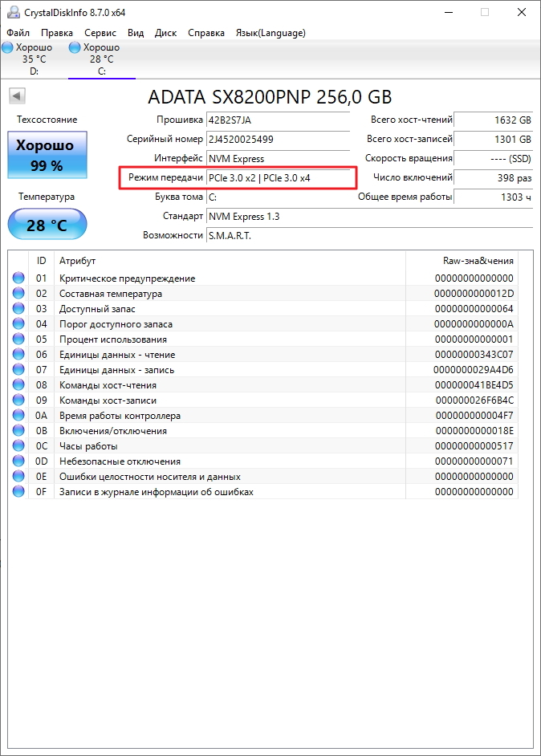This screenshot has height=756, width=541.
Task: Click the Raw-значения column header
Action: click(462, 261)
